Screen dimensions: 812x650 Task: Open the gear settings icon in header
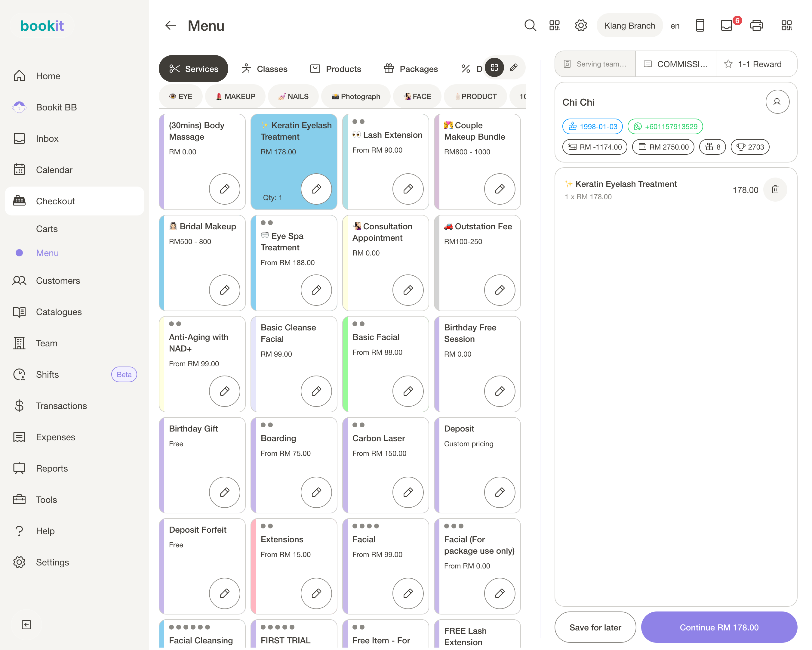(581, 26)
